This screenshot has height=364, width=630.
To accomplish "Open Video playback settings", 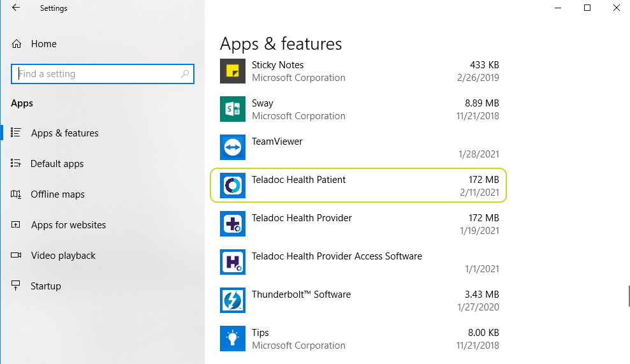I will tap(63, 256).
